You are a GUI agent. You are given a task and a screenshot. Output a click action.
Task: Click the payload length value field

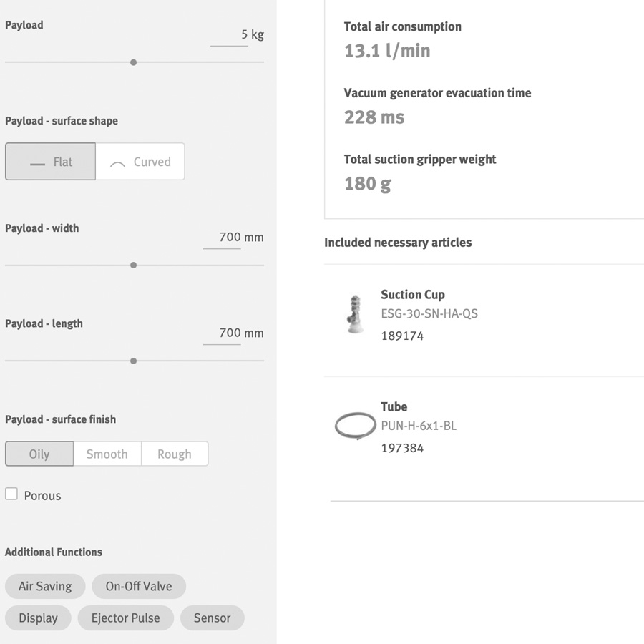click(222, 333)
